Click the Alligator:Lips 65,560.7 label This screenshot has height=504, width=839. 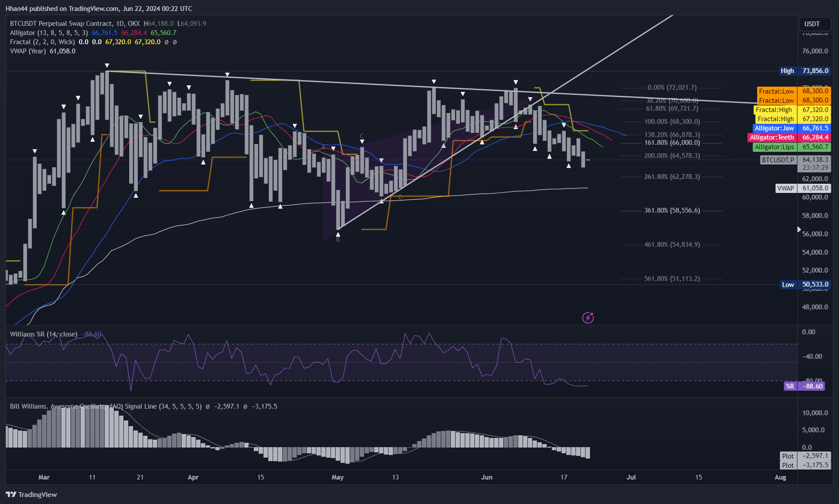click(x=791, y=147)
